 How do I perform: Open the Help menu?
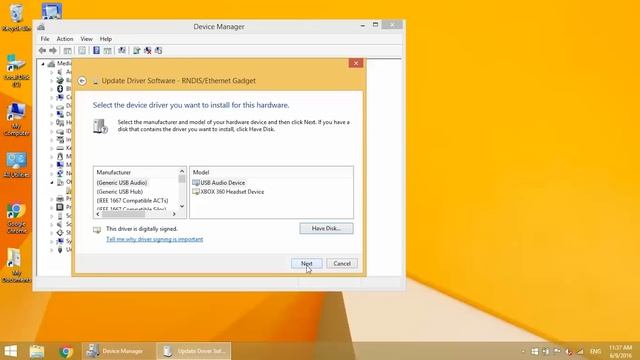point(106,39)
